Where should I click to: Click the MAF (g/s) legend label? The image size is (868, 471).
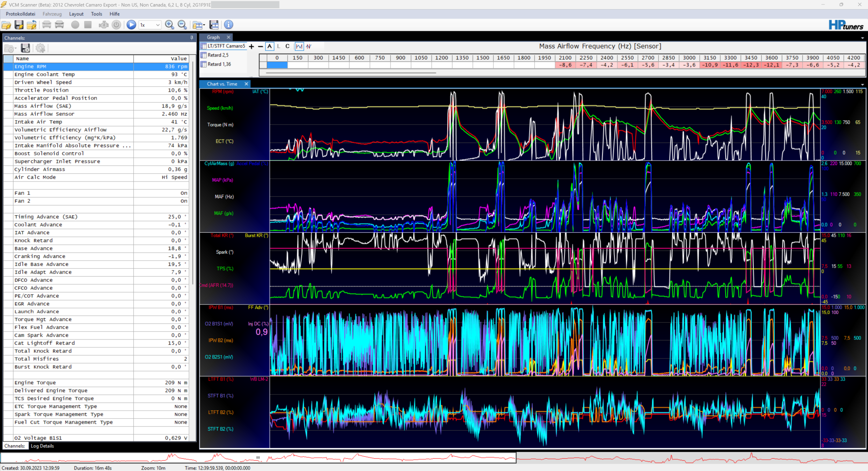(x=223, y=213)
